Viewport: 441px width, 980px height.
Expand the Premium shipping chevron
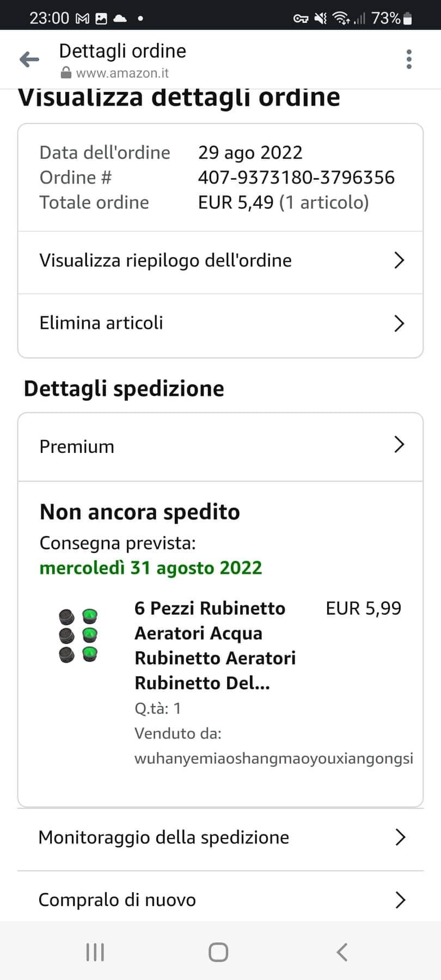[x=399, y=445]
